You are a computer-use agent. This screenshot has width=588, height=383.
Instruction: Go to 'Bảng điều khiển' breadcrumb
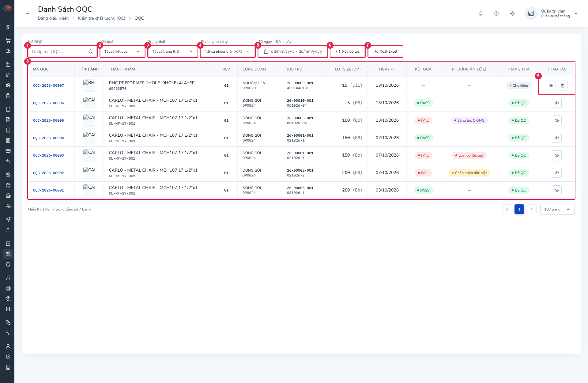tap(53, 18)
